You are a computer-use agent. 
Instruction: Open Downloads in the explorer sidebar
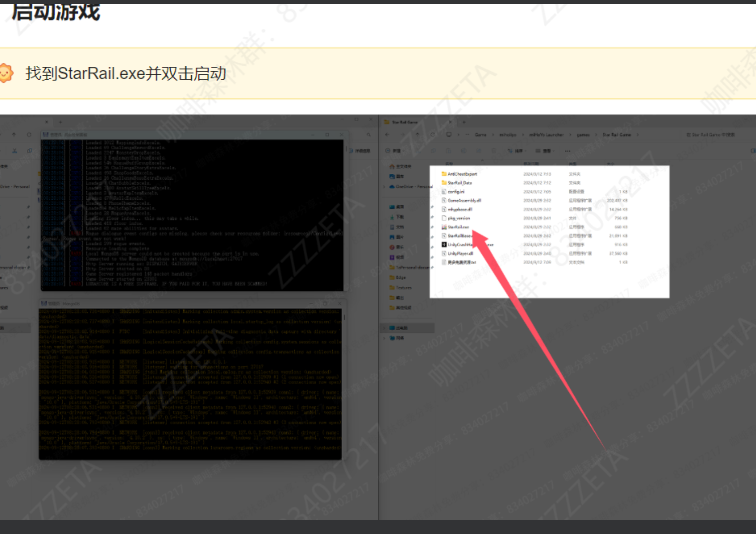397,217
